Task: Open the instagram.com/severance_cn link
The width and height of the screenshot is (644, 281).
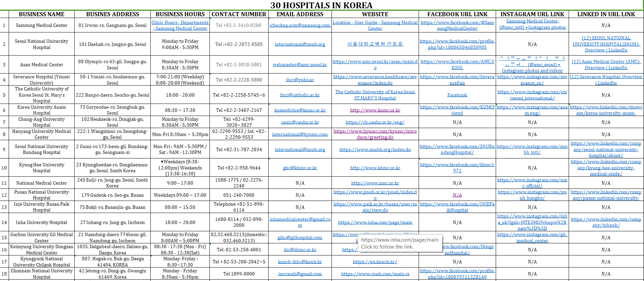Action: (532, 80)
